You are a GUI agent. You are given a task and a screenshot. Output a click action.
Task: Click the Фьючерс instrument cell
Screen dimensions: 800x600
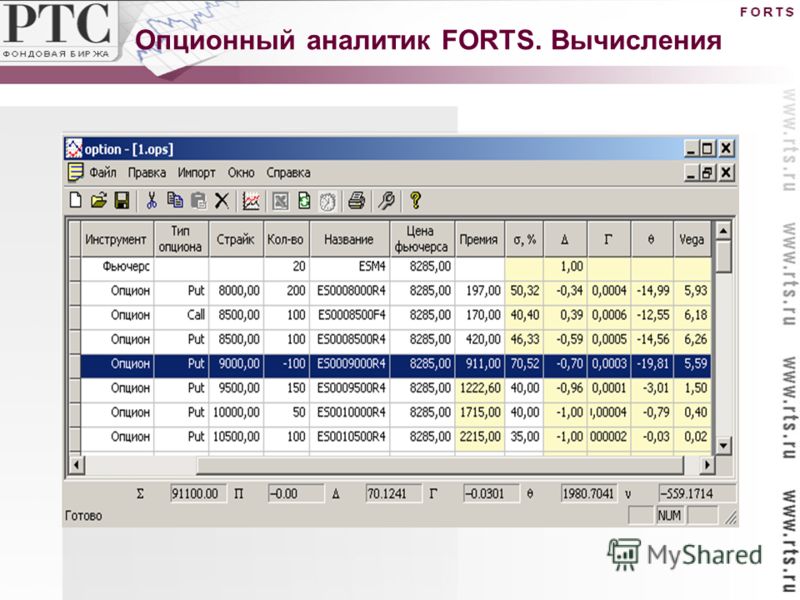pos(117,266)
